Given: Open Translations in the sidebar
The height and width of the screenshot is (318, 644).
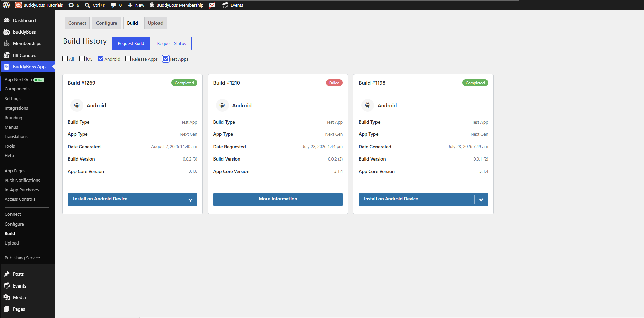Looking at the screenshot, I should [x=16, y=137].
